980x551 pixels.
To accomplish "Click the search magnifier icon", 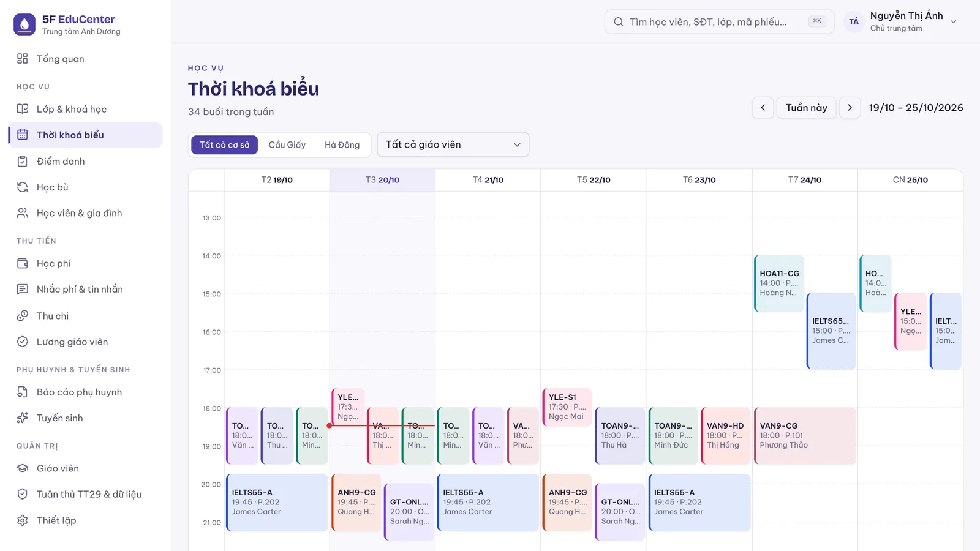I will [x=619, y=22].
